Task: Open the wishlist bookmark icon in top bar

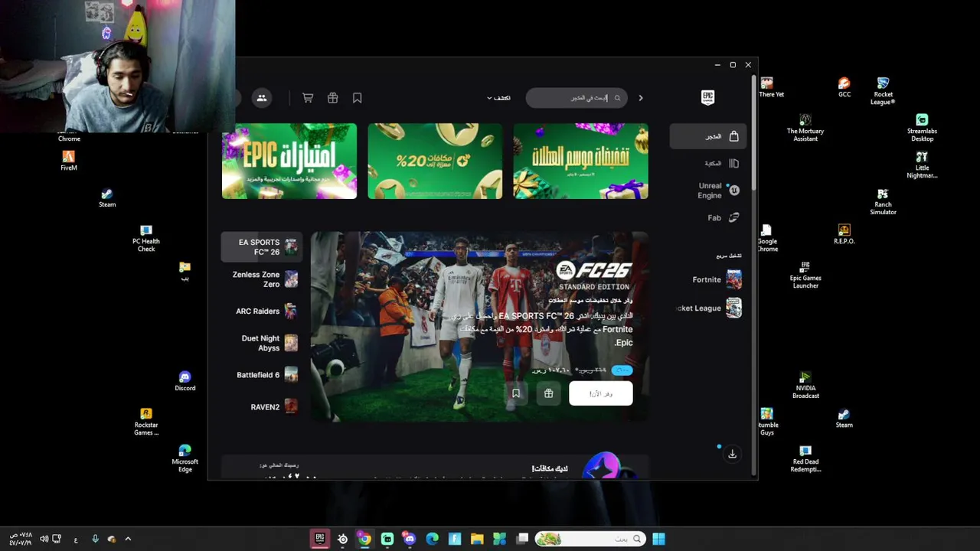Action: [357, 98]
